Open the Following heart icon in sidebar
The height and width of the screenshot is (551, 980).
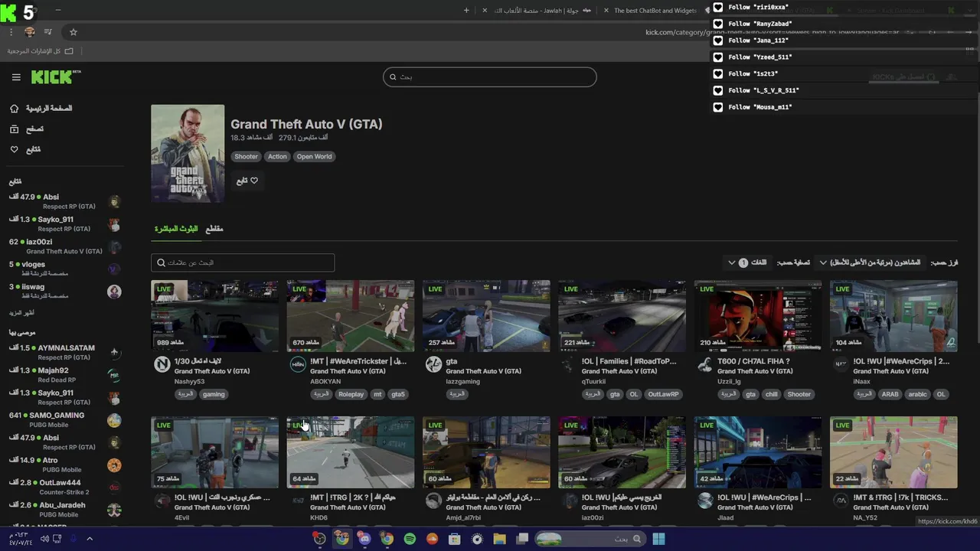pos(14,149)
